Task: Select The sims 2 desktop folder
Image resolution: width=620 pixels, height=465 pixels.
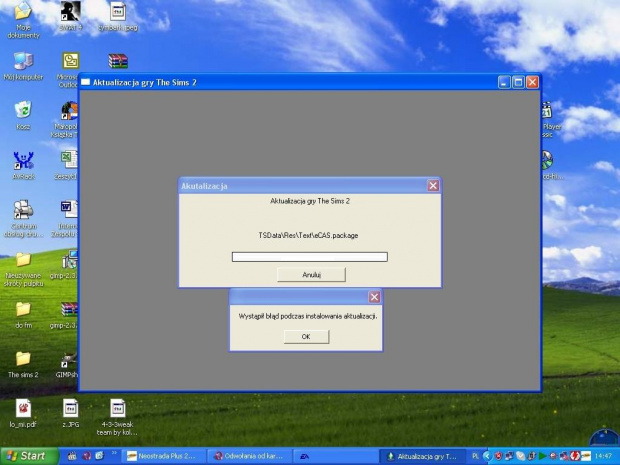Action: coord(23,365)
